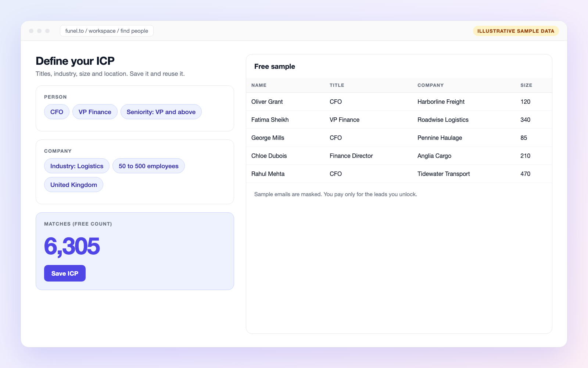This screenshot has height=368, width=588.
Task: Click the United Kingdom location chip
Action: point(73,185)
